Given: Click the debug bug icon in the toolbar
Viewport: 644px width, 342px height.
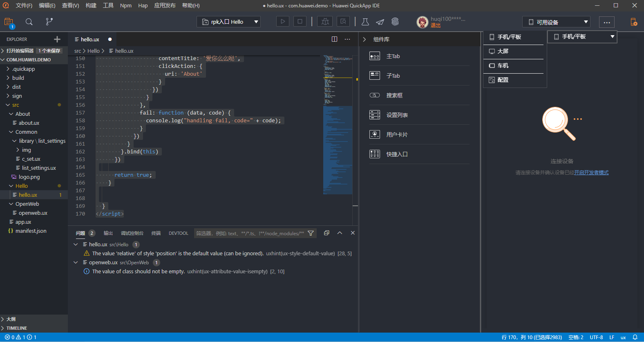Looking at the screenshot, I should (325, 22).
